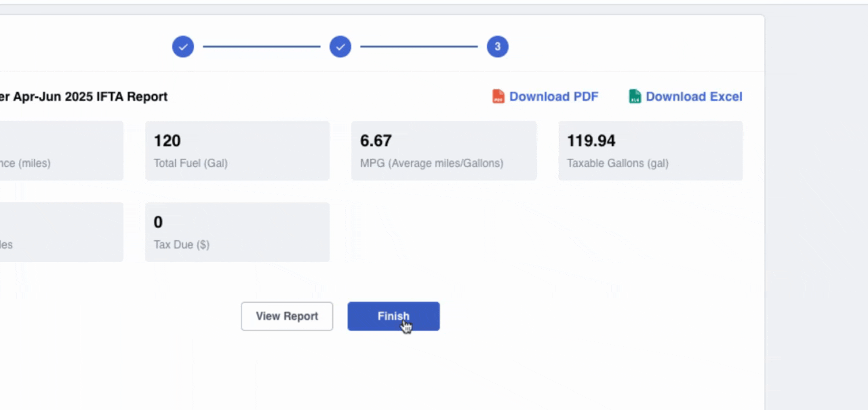Click the Taxable Gallons (gal) label

[617, 163]
